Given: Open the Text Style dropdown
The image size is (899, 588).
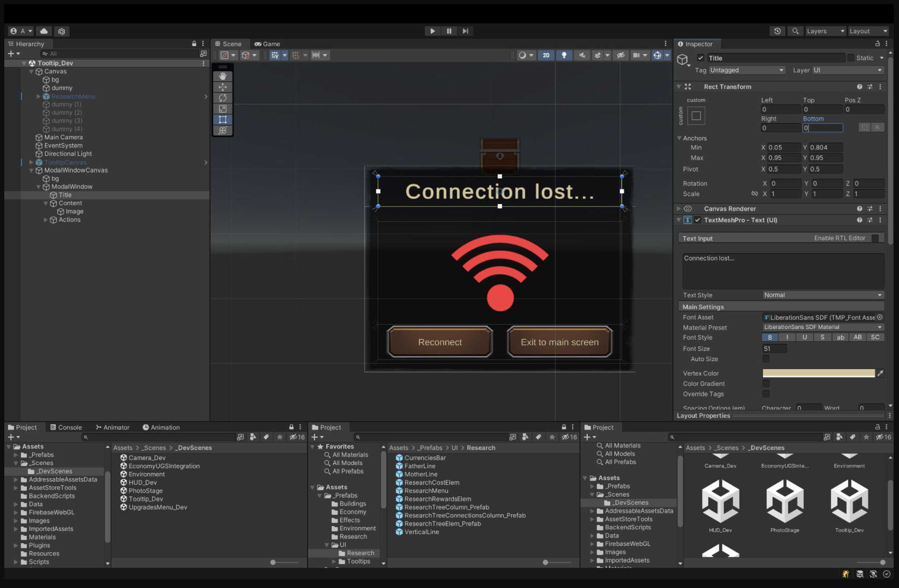Looking at the screenshot, I should tap(823, 295).
